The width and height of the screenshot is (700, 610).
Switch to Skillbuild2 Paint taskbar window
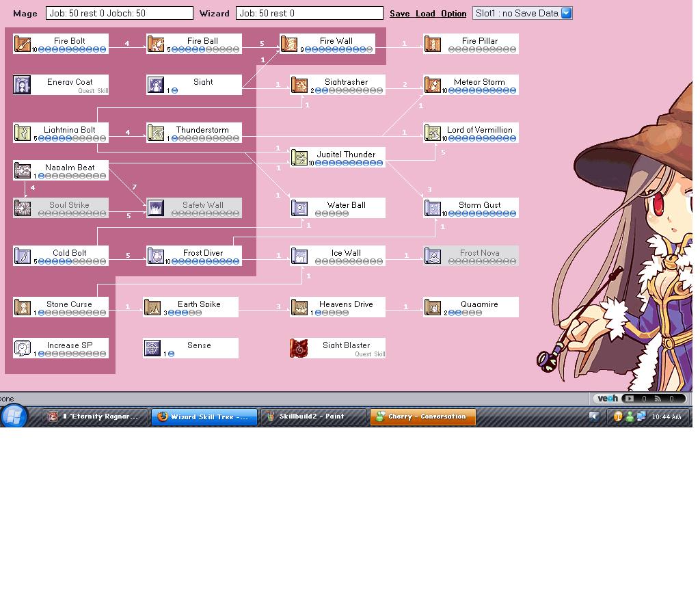(313, 416)
